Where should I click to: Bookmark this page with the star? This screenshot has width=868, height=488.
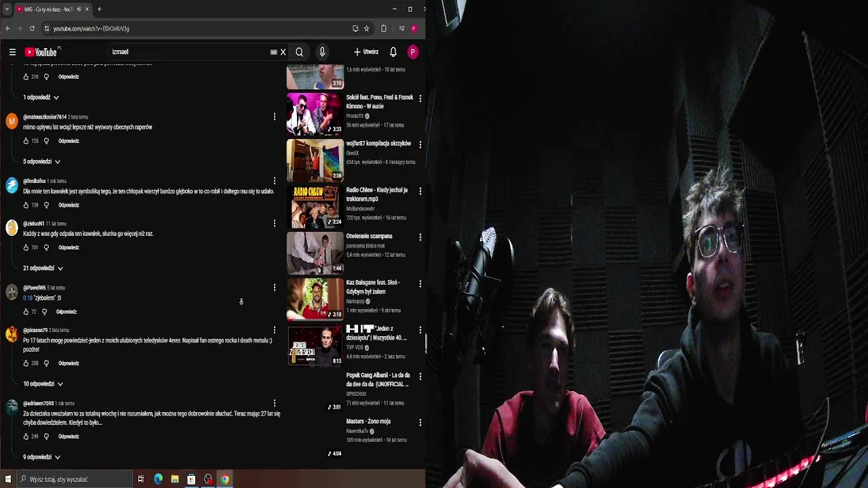pyautogui.click(x=366, y=28)
